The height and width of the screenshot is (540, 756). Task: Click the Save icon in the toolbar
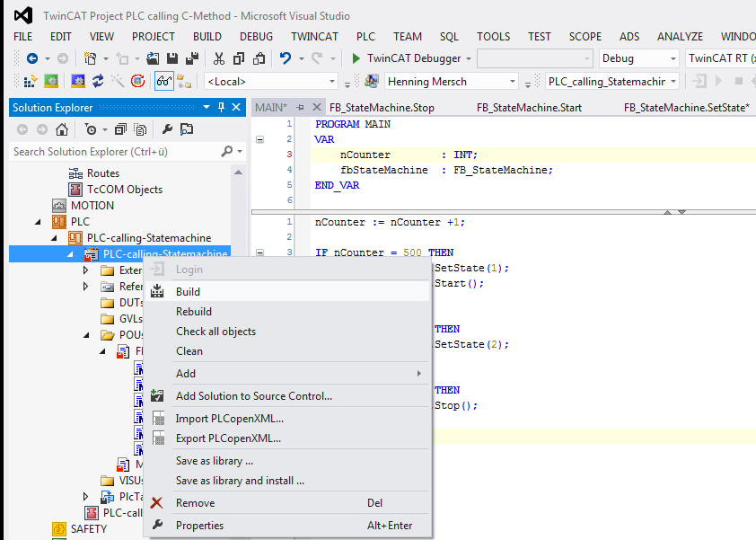point(172,58)
